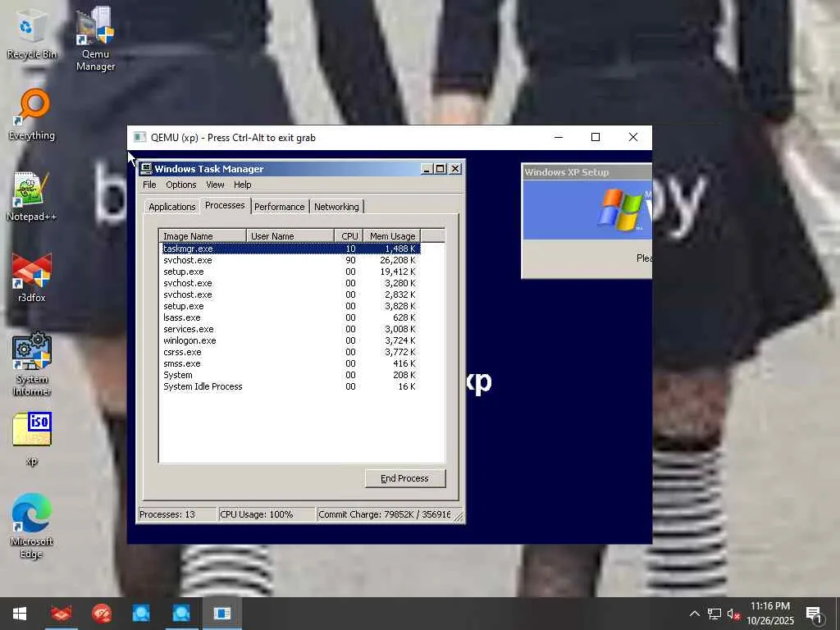Click the taskbar clock showing 11:16 PM
840x630 pixels.
coord(769,614)
